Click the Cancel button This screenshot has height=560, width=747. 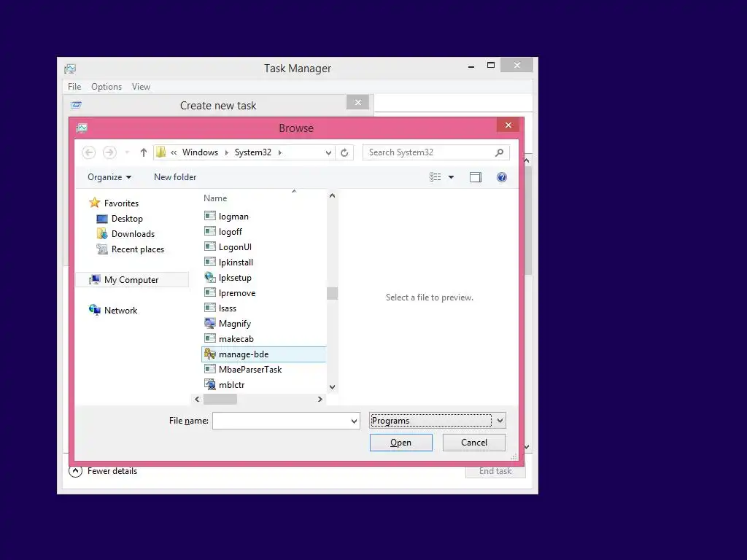[x=474, y=443]
